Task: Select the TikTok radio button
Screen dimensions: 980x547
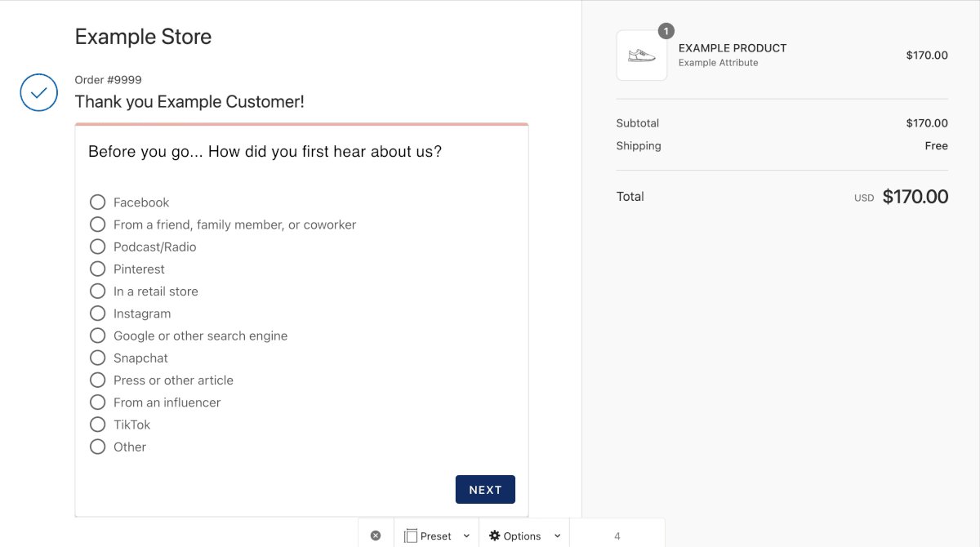Action: 98,425
